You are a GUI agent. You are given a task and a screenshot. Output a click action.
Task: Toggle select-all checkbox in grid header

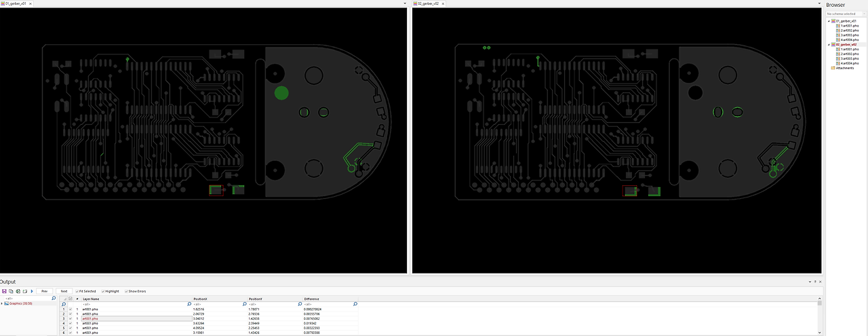71,299
